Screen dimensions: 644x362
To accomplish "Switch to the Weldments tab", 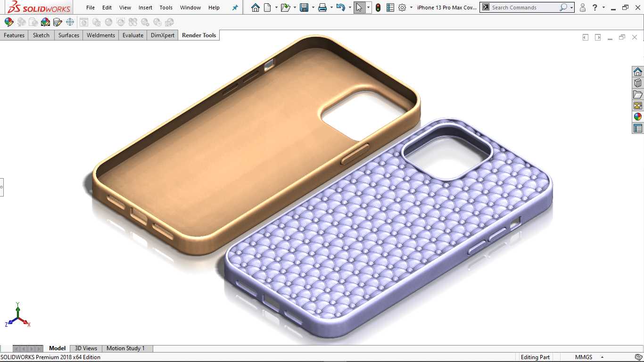I will [x=101, y=35].
